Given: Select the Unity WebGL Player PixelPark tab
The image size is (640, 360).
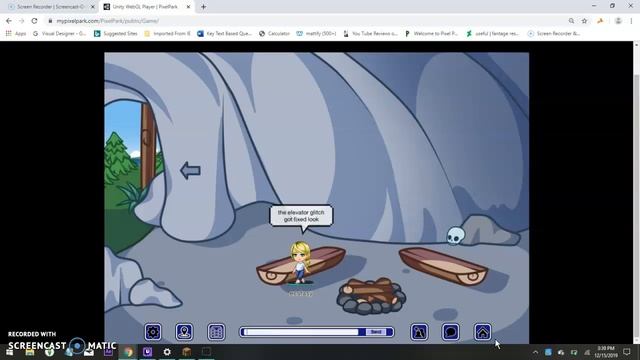Looking at the screenshot, I should pos(144,7).
